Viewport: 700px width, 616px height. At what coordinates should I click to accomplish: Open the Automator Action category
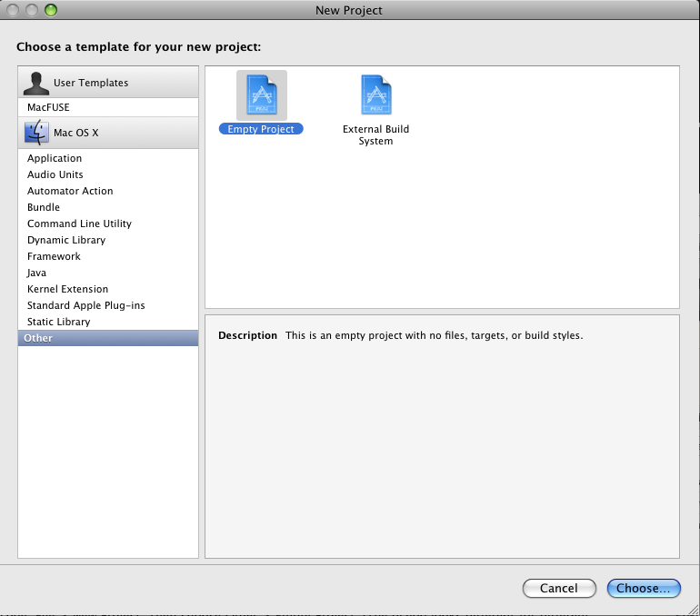(70, 191)
